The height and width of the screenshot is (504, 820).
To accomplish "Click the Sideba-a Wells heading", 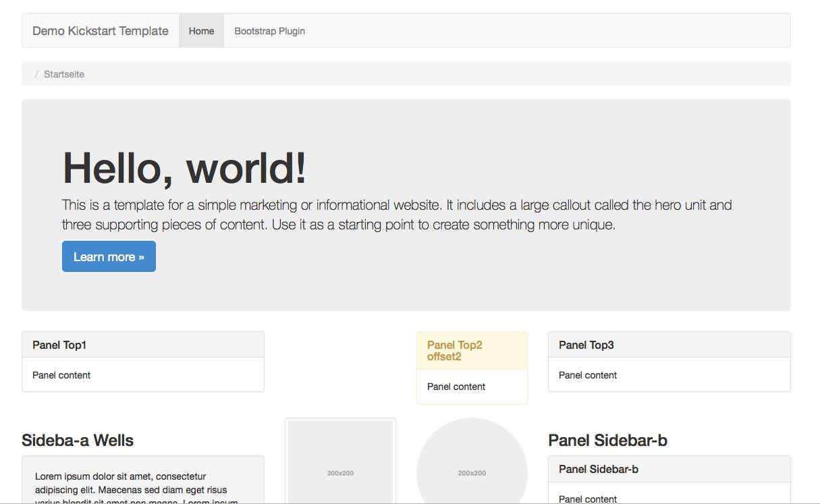I will pyautogui.click(x=78, y=441).
